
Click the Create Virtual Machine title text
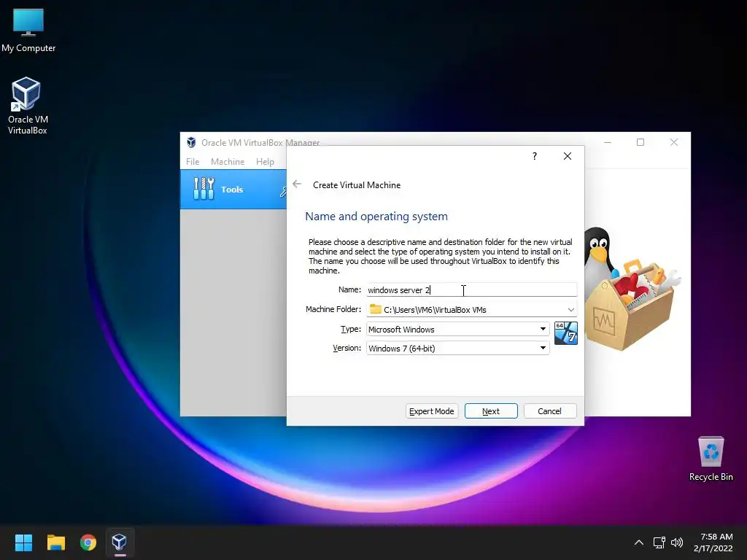click(356, 184)
